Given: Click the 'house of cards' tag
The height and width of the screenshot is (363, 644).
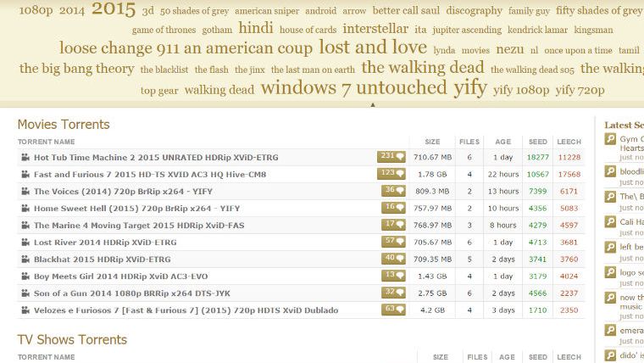Looking at the screenshot, I should (308, 30).
